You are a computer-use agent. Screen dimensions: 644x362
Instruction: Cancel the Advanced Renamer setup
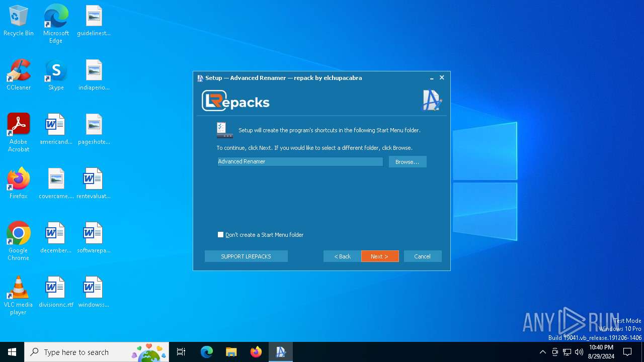click(423, 256)
